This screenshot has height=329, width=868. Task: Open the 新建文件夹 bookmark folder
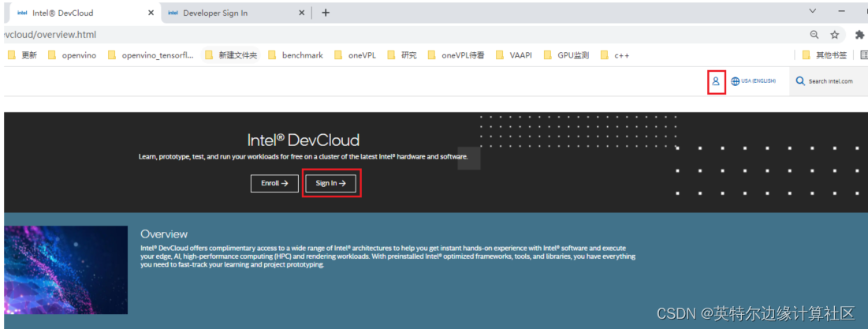pyautogui.click(x=231, y=55)
